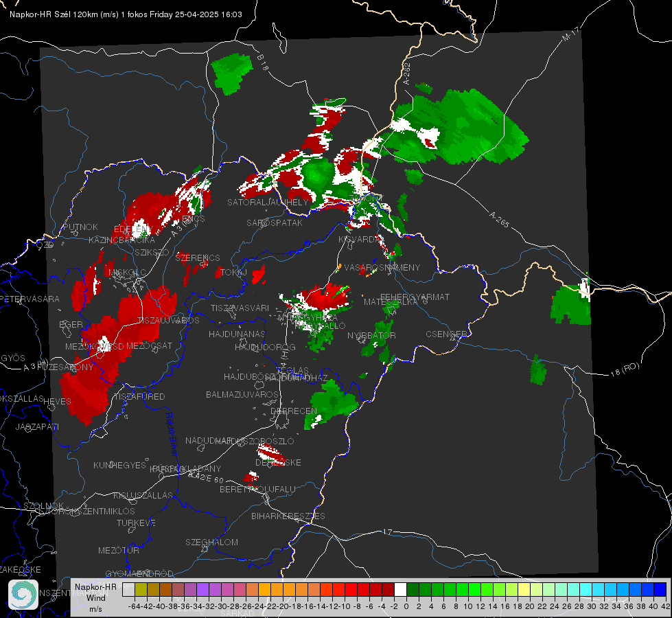Click the DEBRECEN city label
Image resolution: width=672 pixels, height=618 pixels.
[294, 411]
